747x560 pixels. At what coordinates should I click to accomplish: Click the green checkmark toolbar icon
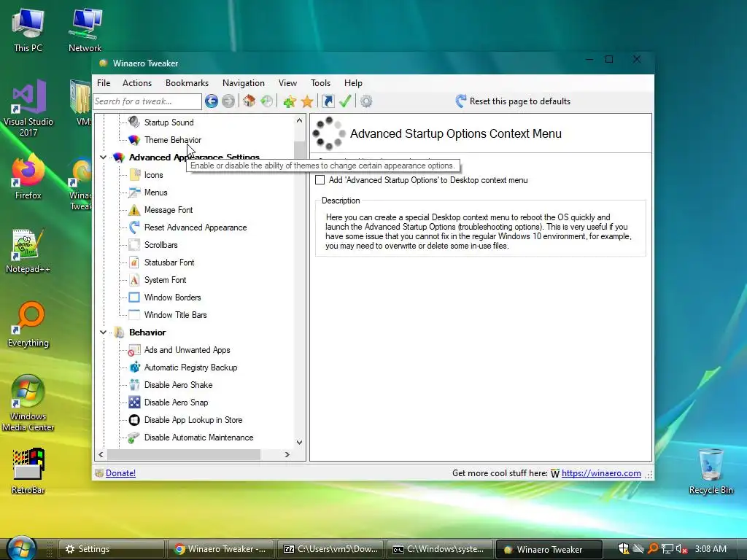[x=345, y=101]
